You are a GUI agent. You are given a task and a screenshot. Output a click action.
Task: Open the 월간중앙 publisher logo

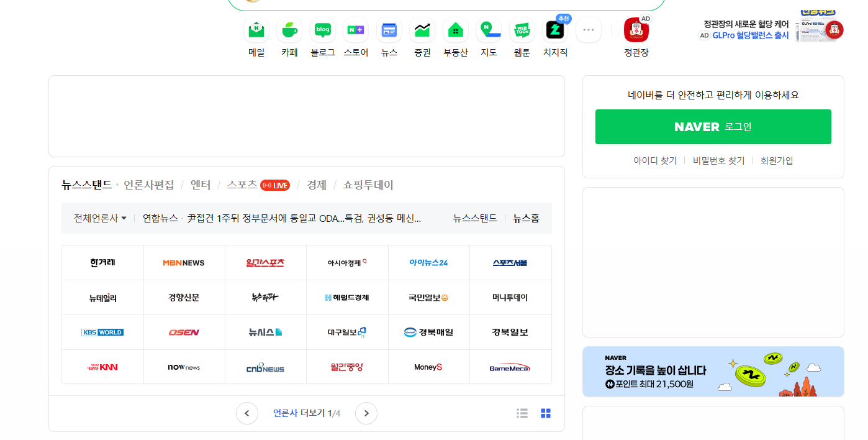coord(347,367)
